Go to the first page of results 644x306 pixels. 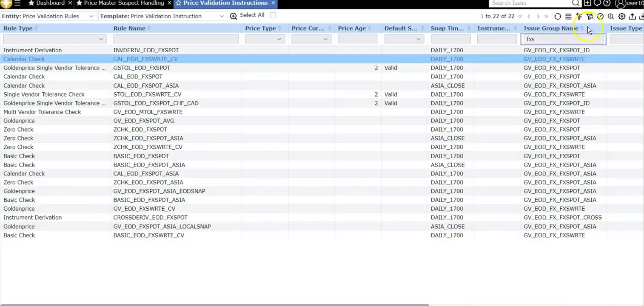point(520,17)
